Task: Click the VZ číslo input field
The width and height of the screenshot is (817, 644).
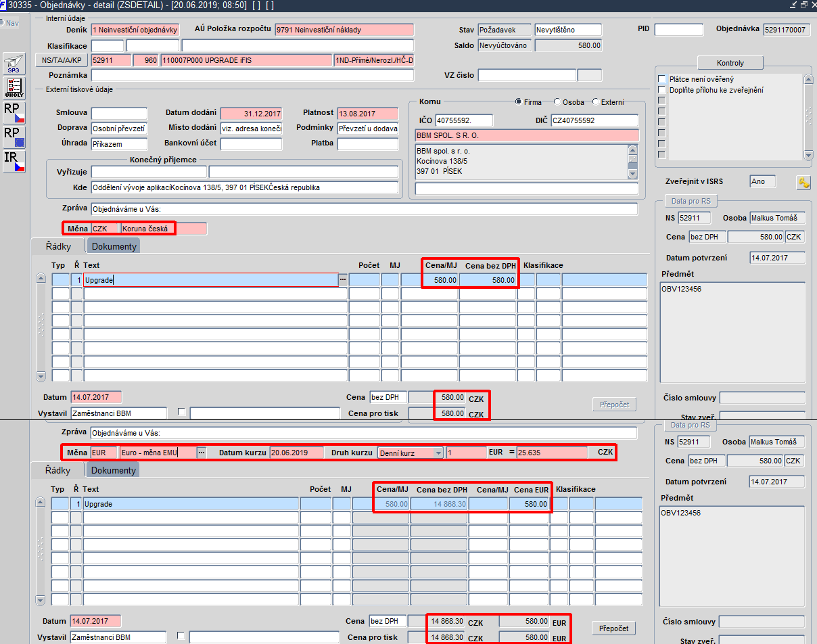Action: 527,75
